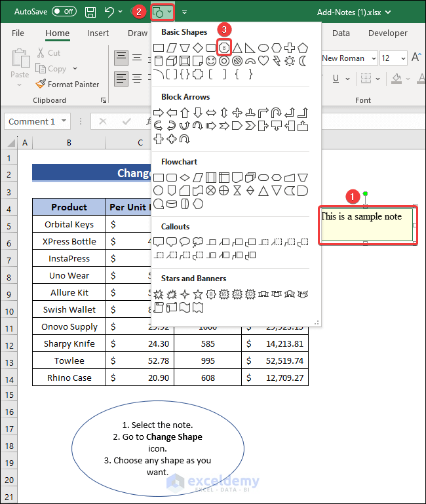Toggle Underline formatting
This screenshot has height=504, width=426.
coord(336,79)
